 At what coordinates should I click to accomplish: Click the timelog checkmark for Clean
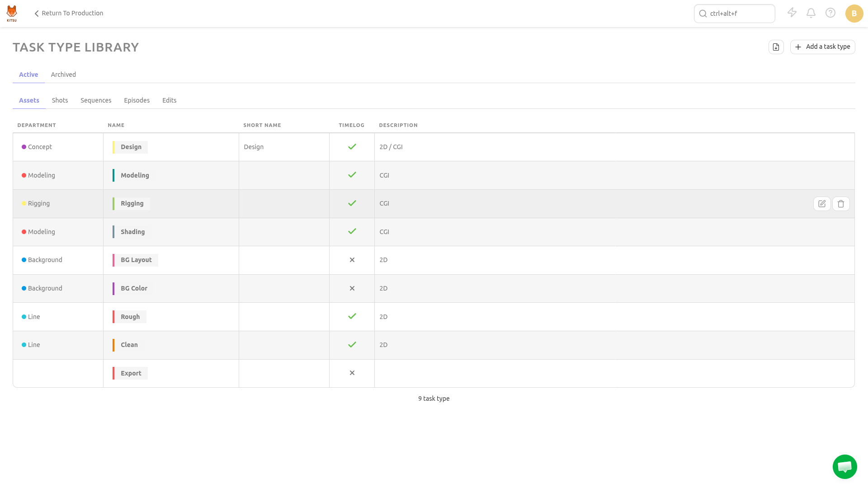[x=352, y=345]
